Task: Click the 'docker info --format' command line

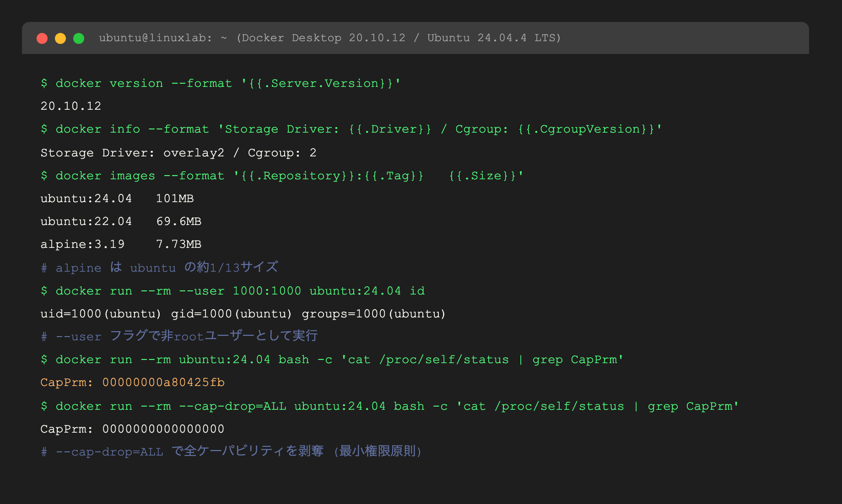Action: point(351,129)
